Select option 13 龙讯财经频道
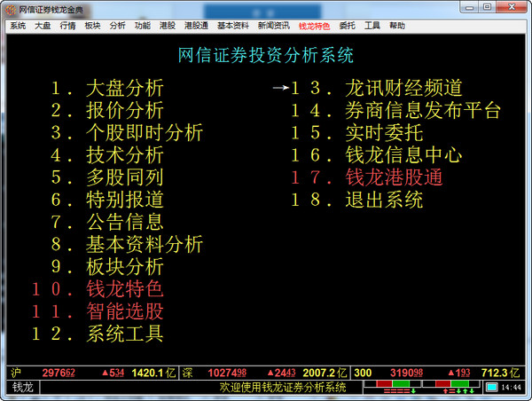532x401 pixels. [377, 88]
